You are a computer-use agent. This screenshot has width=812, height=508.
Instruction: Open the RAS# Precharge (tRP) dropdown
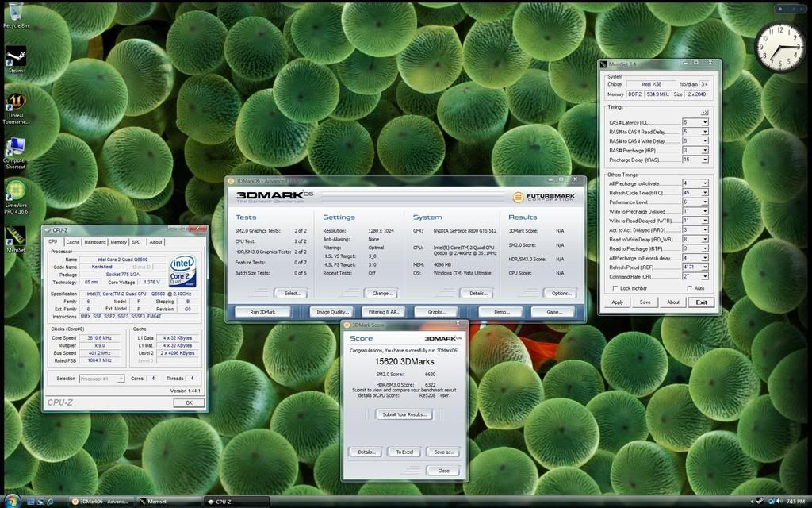[x=704, y=150]
